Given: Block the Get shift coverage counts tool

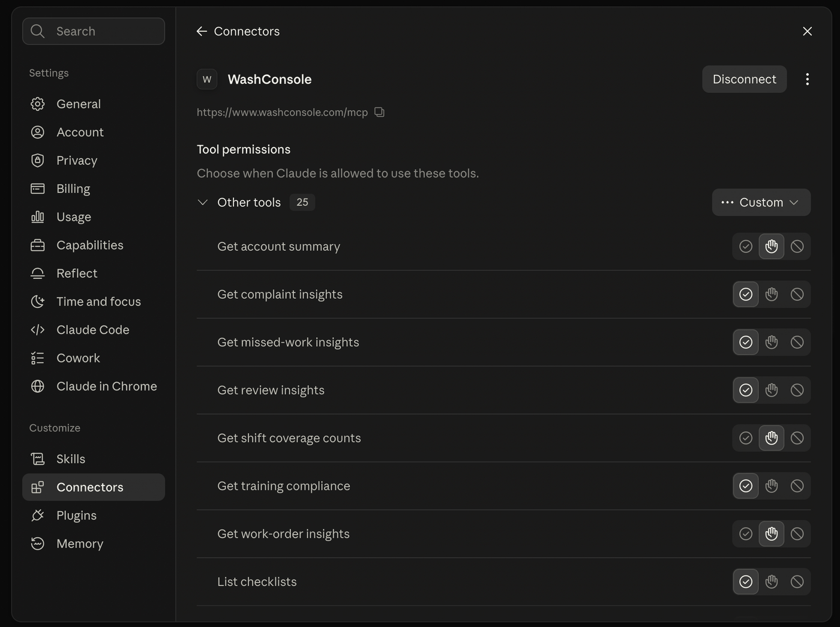Looking at the screenshot, I should tap(797, 439).
